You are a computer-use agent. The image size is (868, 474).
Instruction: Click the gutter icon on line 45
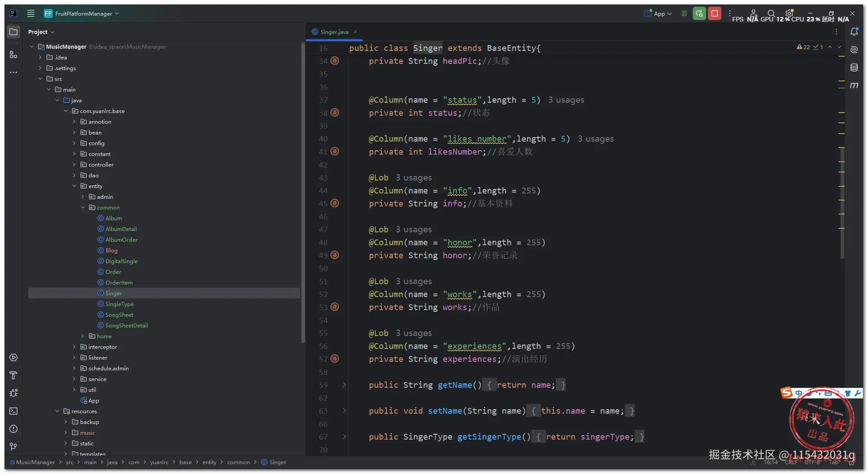tap(334, 203)
